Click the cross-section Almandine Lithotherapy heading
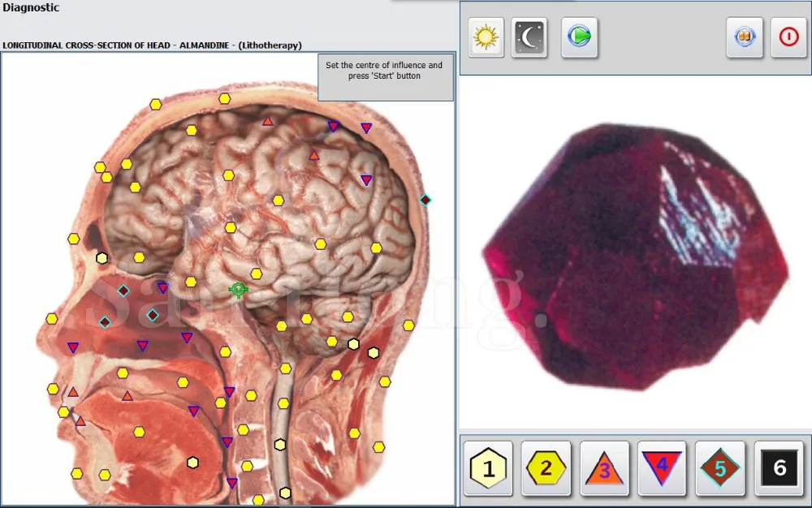 click(153, 45)
